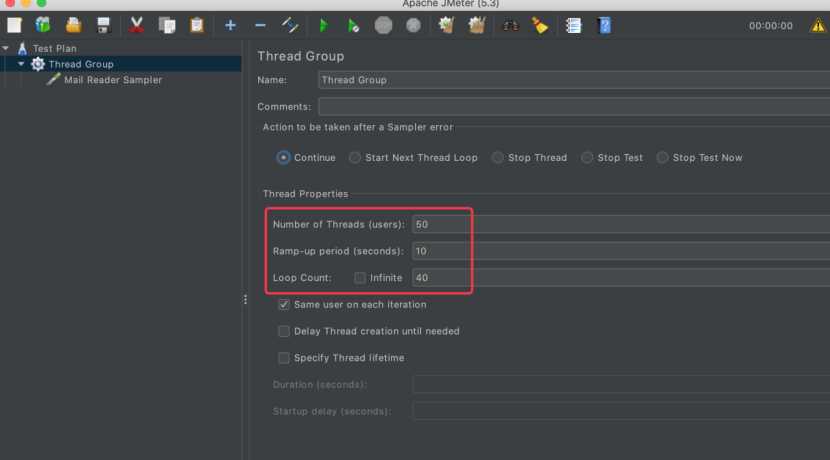830x460 pixels.
Task: Click the Clear results broom icon
Action: (x=446, y=25)
